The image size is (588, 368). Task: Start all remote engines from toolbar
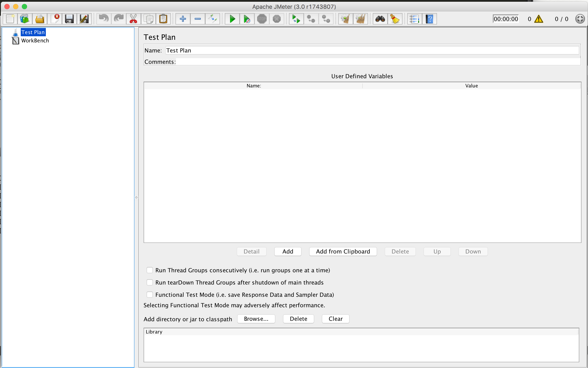296,19
